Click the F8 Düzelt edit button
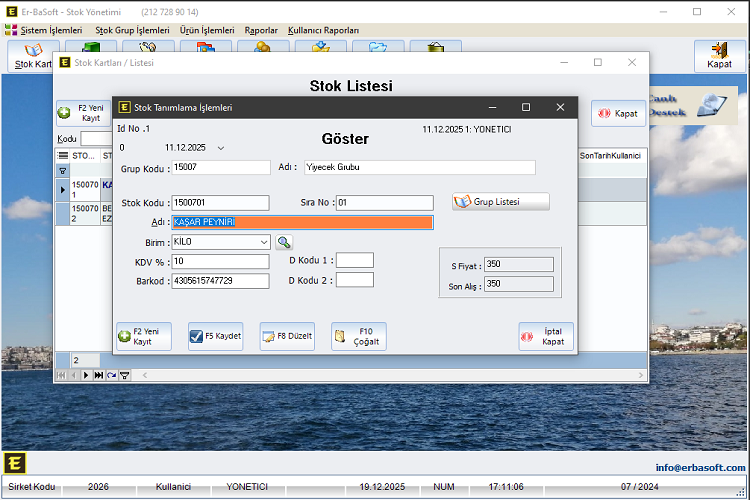 pos(287,337)
